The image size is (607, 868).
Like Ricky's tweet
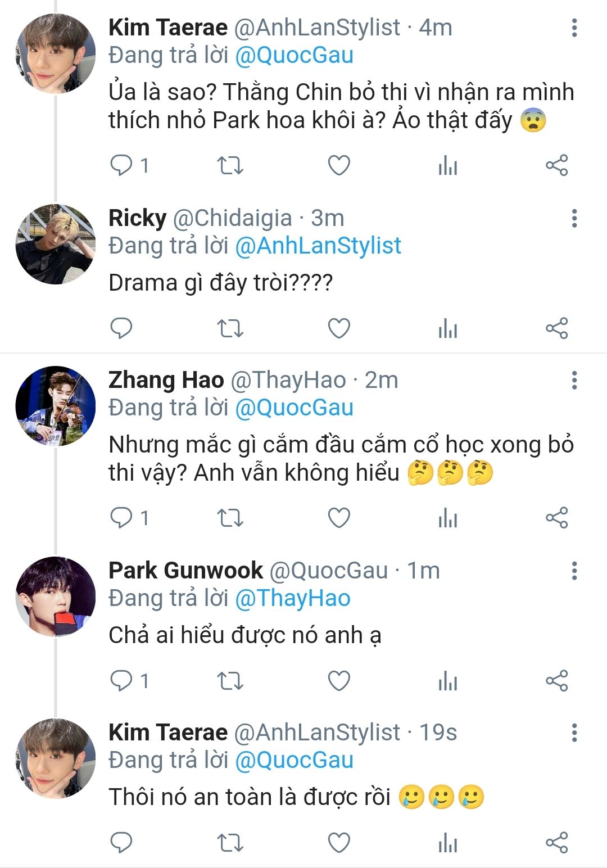tap(339, 328)
